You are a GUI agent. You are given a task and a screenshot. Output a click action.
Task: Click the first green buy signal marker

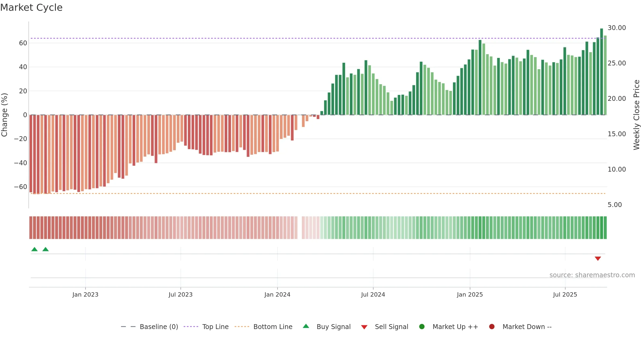34,249
